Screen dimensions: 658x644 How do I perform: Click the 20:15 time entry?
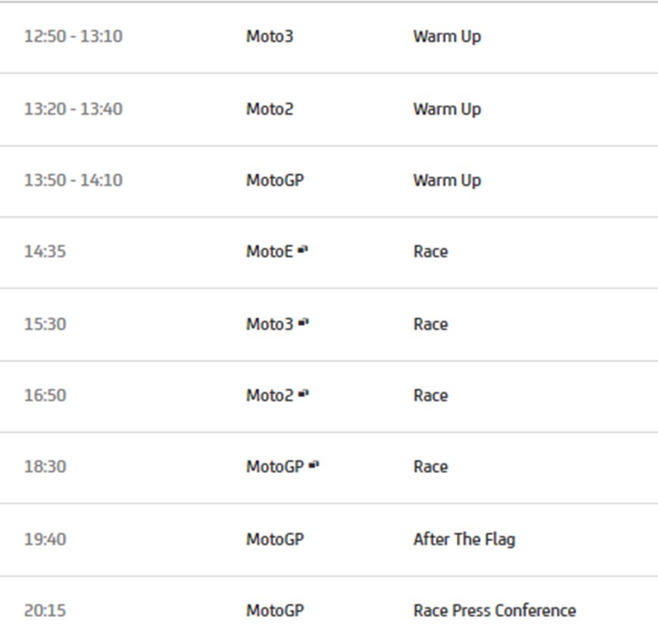[x=45, y=611]
